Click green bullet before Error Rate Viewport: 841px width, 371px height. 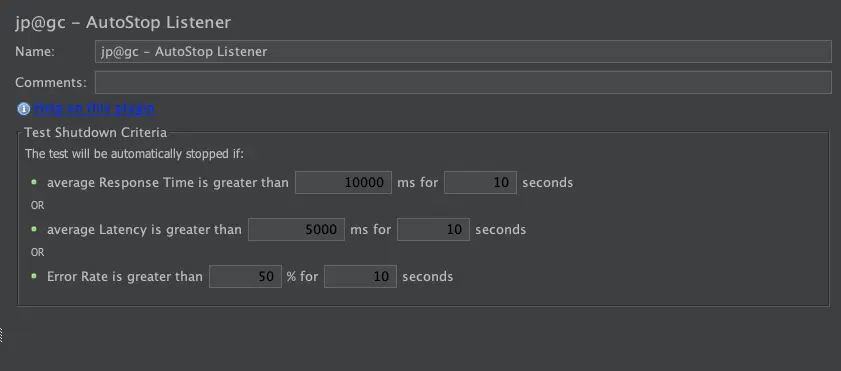click(x=34, y=276)
